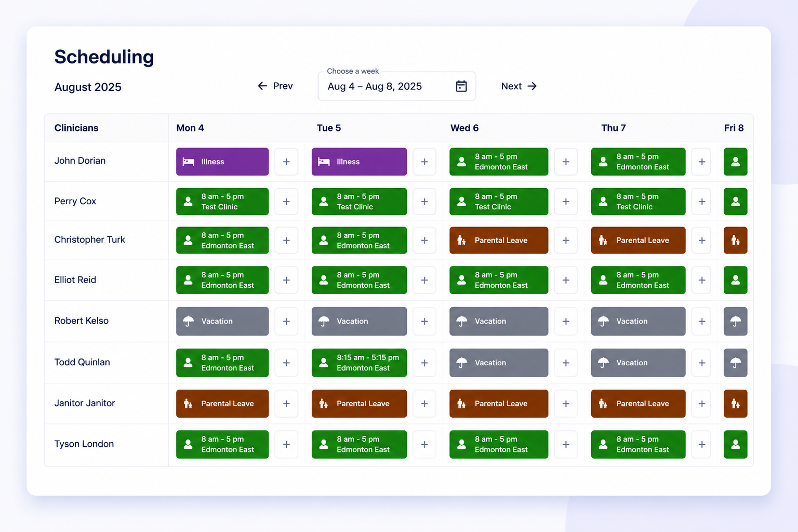Add shift for John Dorian on Wednesday

[x=566, y=162]
